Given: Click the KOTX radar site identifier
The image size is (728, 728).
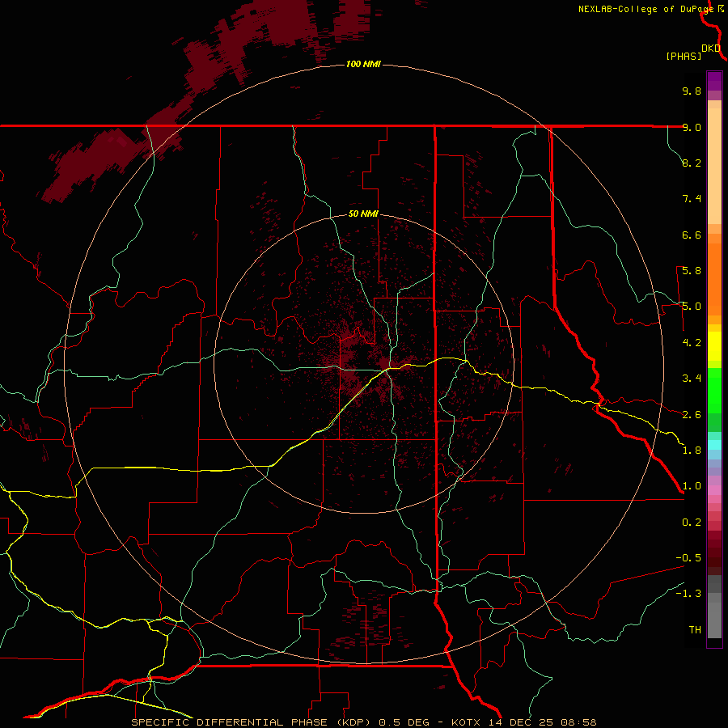Looking at the screenshot, I should click(467, 722).
